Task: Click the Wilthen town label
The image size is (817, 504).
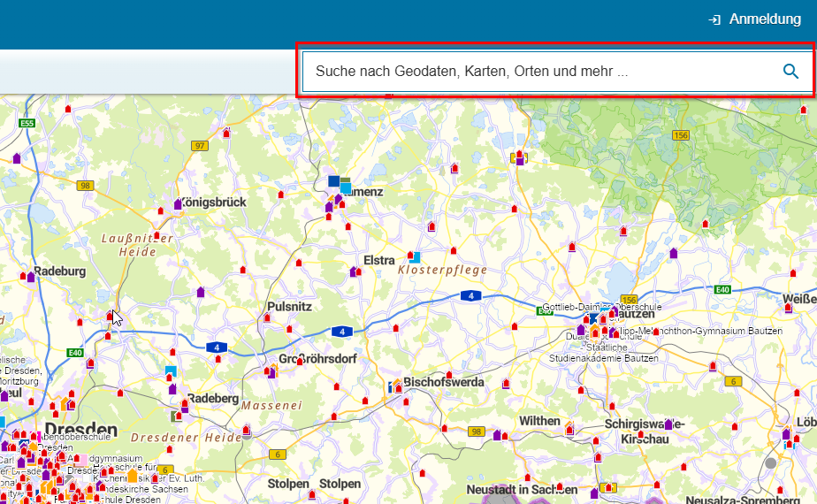Action: point(539,421)
